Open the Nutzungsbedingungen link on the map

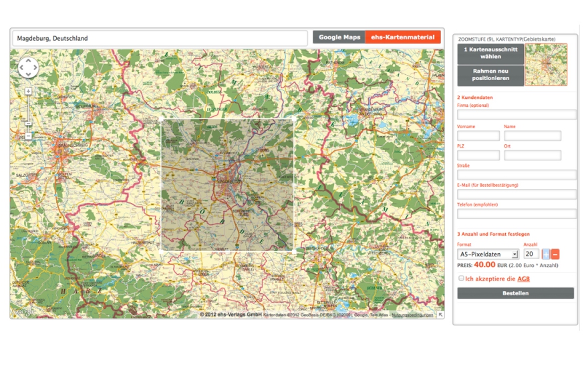412,315
